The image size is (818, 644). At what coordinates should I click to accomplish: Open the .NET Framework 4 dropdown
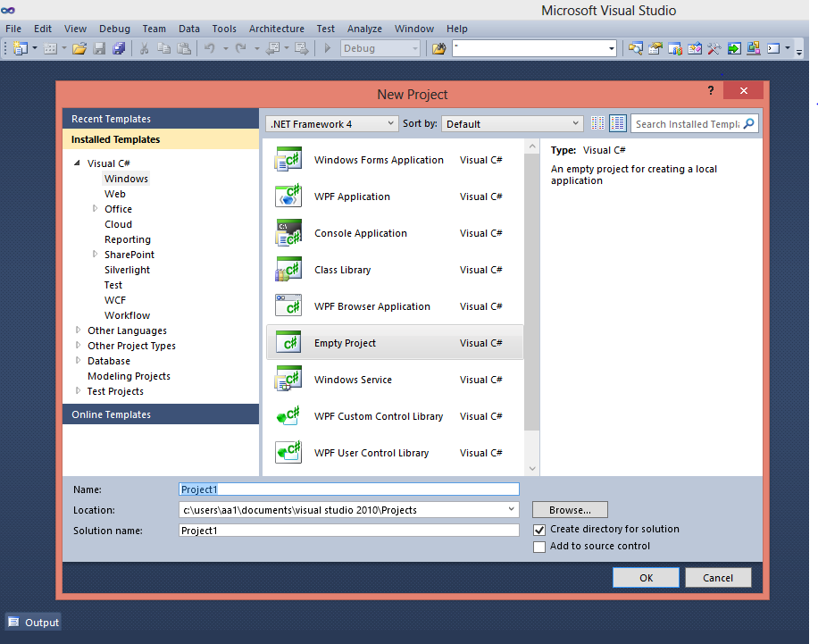click(332, 123)
